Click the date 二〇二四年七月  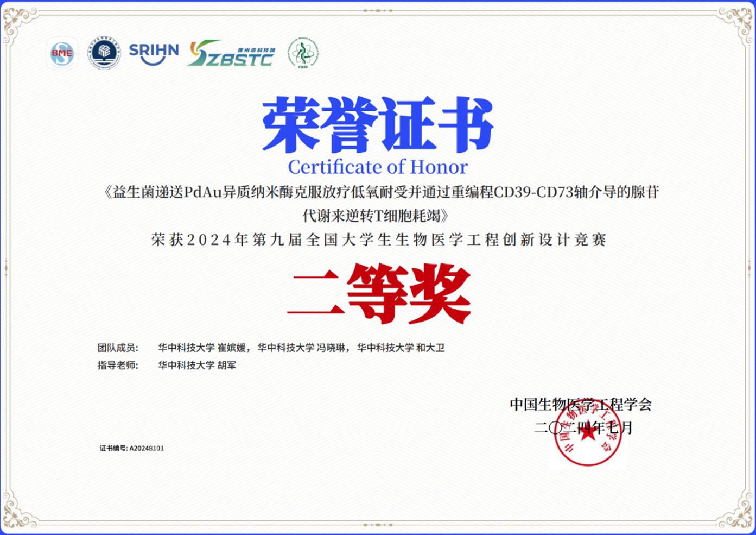(x=584, y=427)
